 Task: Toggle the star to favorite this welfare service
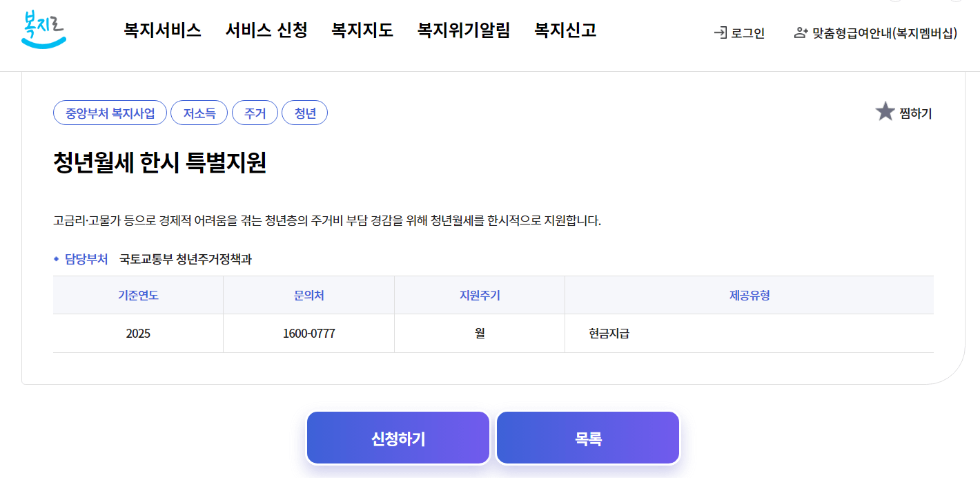point(885,111)
